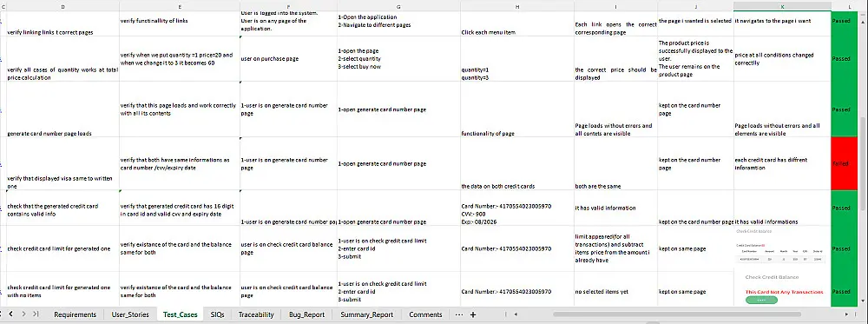Select 'limit appeared(for all transactions)' expected result cell
Viewport: 868px width, 324px height.
pos(615,248)
